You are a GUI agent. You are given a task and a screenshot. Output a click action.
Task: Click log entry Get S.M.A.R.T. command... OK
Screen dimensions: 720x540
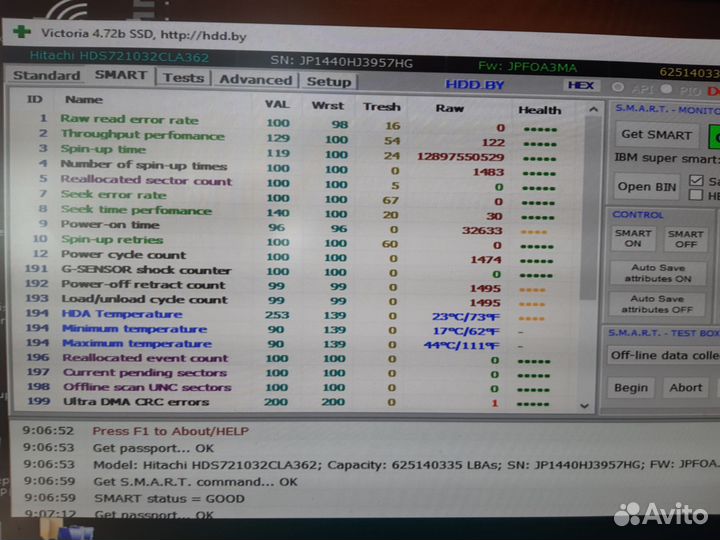tap(195, 482)
